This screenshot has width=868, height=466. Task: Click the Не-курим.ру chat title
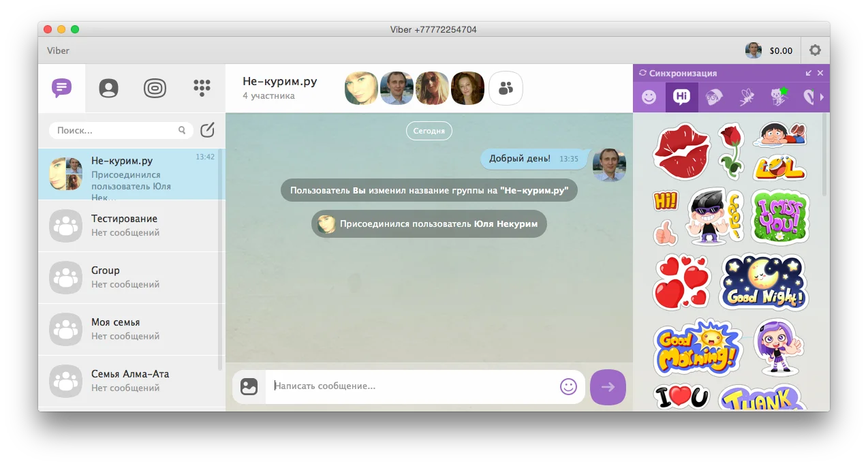pyautogui.click(x=280, y=82)
